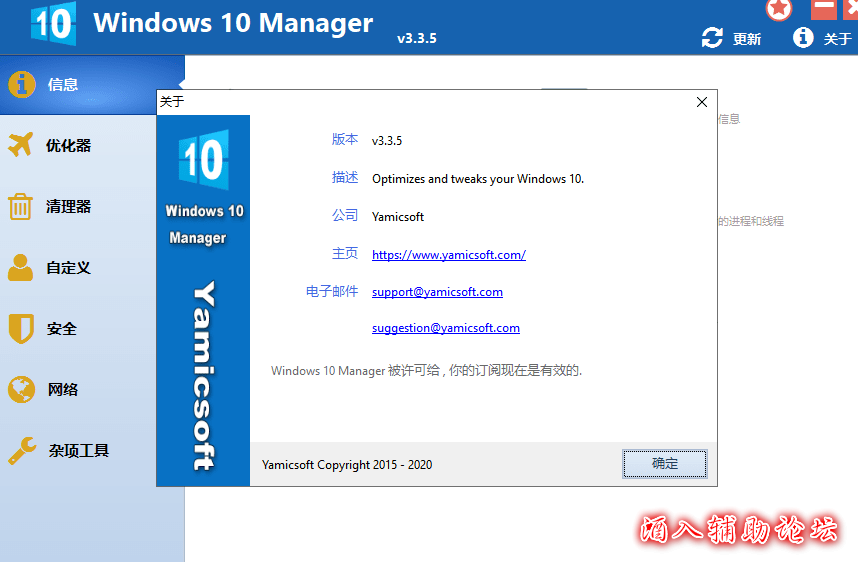Click the Windows 10 logo in main header

tap(53, 24)
